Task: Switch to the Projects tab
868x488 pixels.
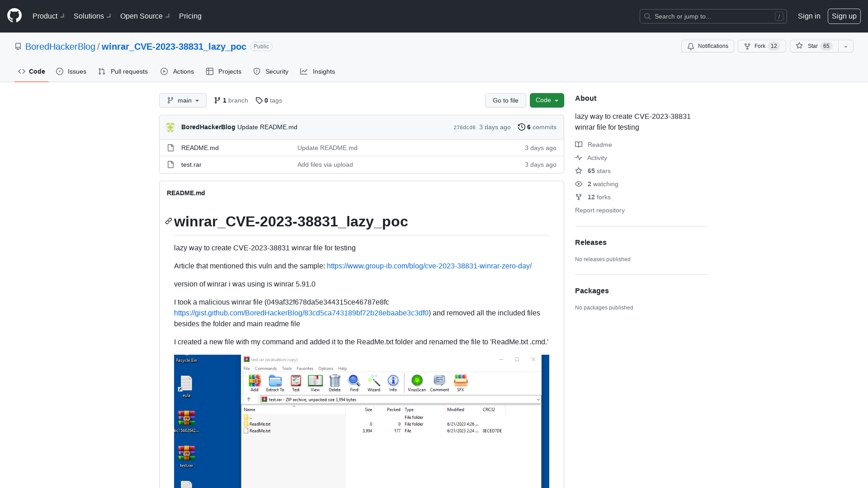Action: point(224,71)
